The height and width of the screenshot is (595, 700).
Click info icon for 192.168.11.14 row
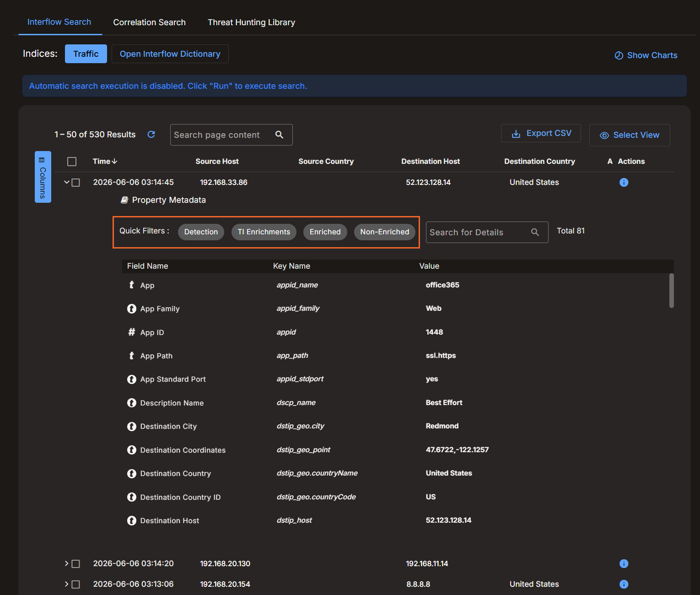coord(624,563)
